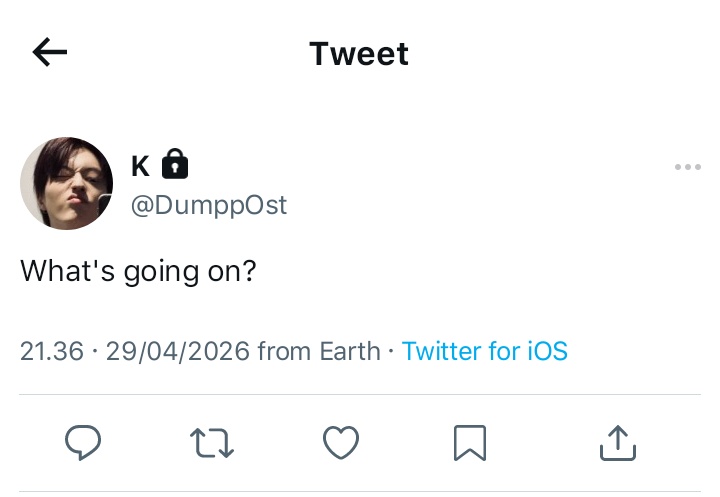The image size is (720, 497).
Task: Open the three-dot more options menu
Action: (x=687, y=167)
